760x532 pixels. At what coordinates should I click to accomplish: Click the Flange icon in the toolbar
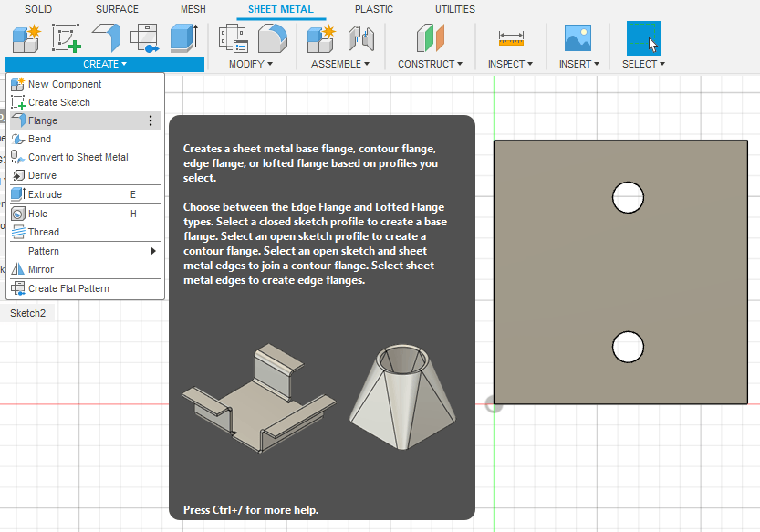(x=106, y=38)
